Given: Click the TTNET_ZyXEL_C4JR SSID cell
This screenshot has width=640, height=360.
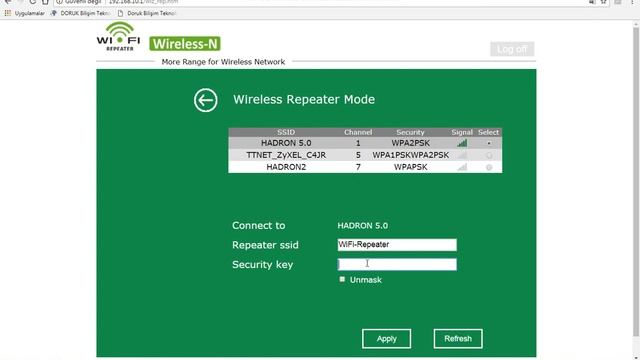Looking at the screenshot, I should pyautogui.click(x=286, y=155).
